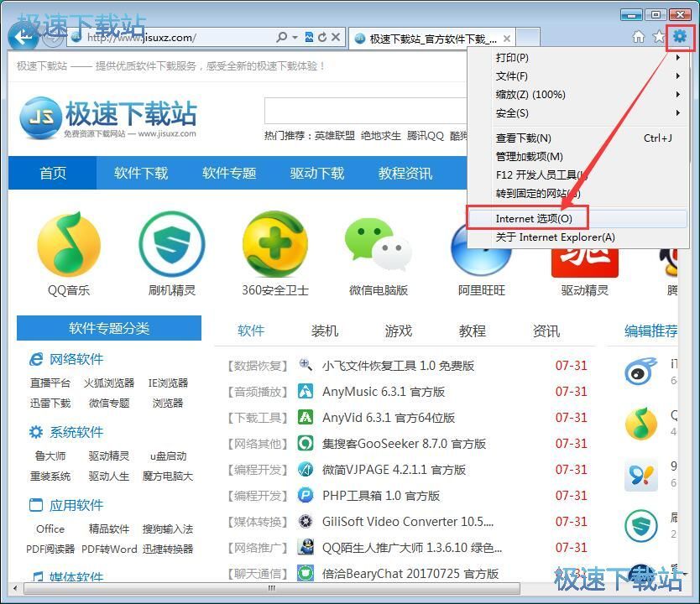Click the left scroll arrow of horizontal scrollbar
The height and width of the screenshot is (604, 700).
[15, 588]
